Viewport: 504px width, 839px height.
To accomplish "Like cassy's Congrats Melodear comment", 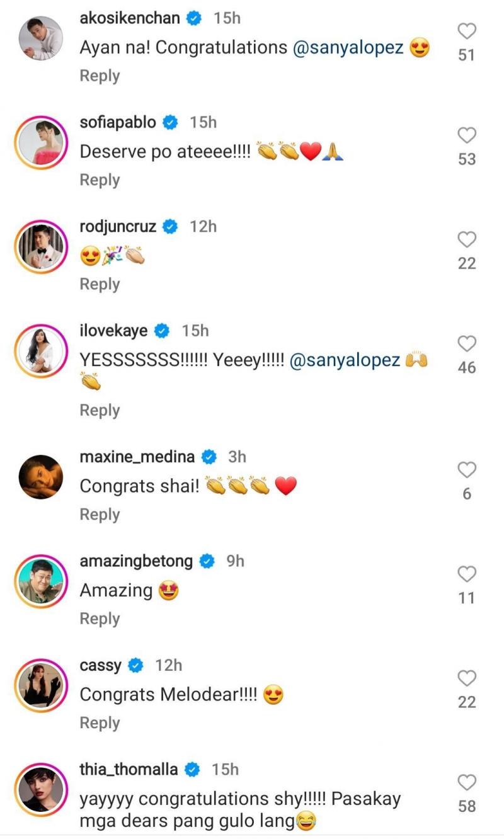I will click(467, 678).
